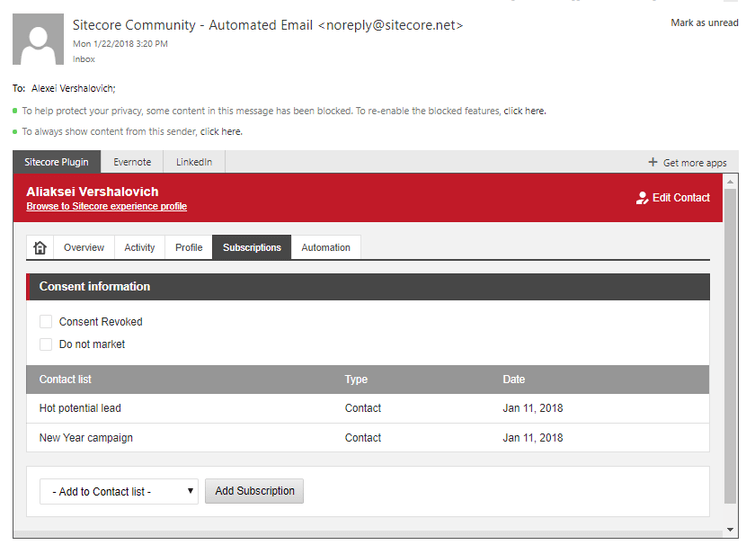Open the home icon tab
This screenshot has width=746, height=545.
[x=40, y=247]
